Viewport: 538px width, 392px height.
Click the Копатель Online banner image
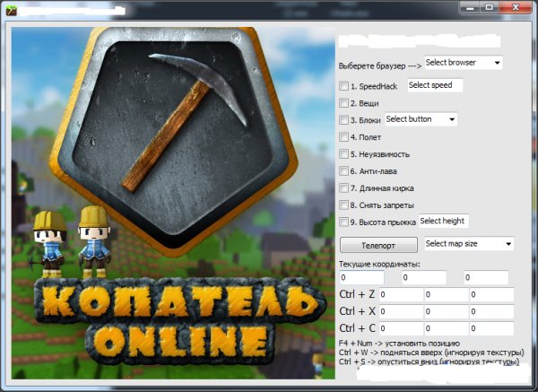173,204
